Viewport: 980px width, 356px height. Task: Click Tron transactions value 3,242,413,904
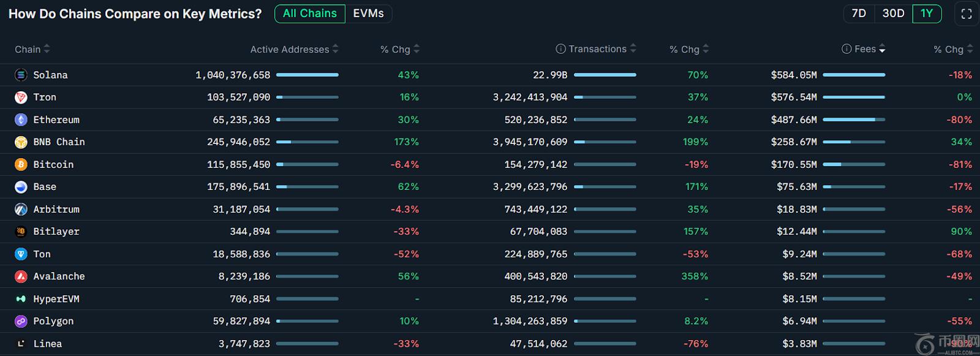point(530,97)
